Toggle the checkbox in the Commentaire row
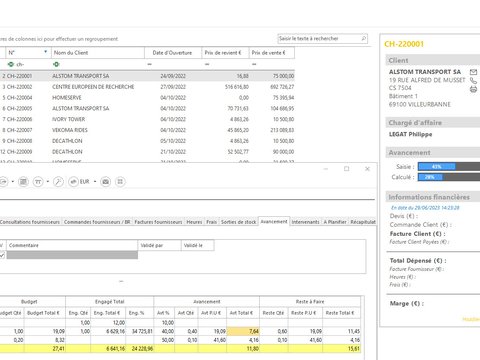480x360 pixels. tap(2, 255)
